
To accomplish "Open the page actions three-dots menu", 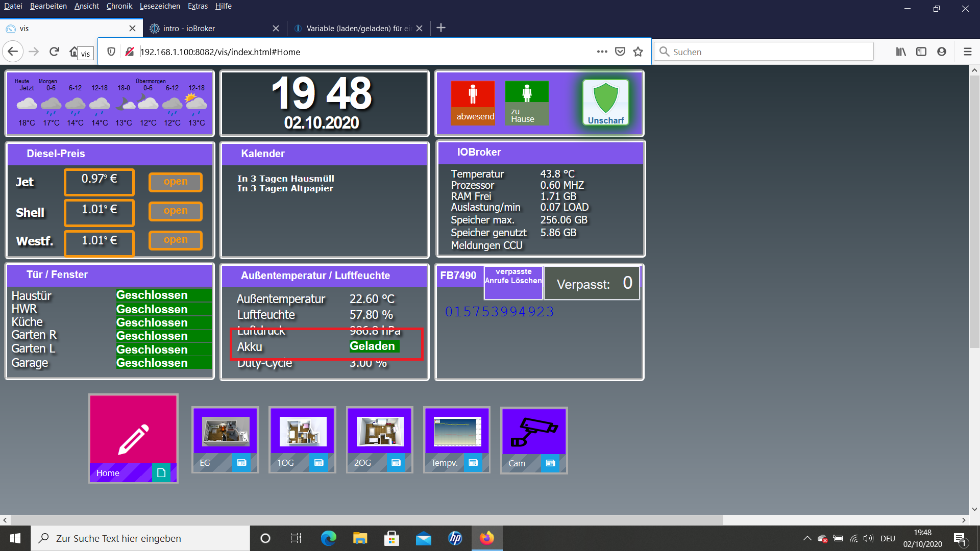I will (602, 52).
